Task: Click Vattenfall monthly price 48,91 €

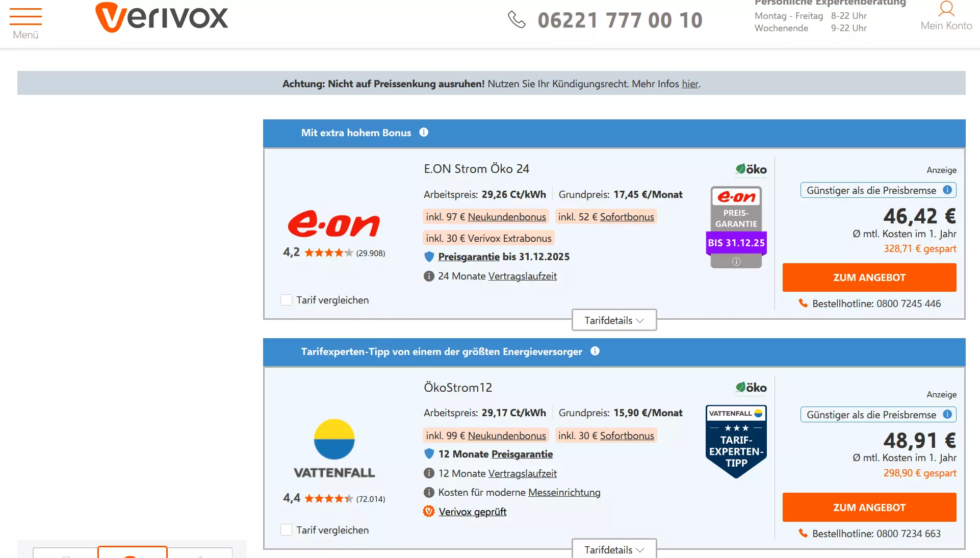Action: (x=919, y=441)
